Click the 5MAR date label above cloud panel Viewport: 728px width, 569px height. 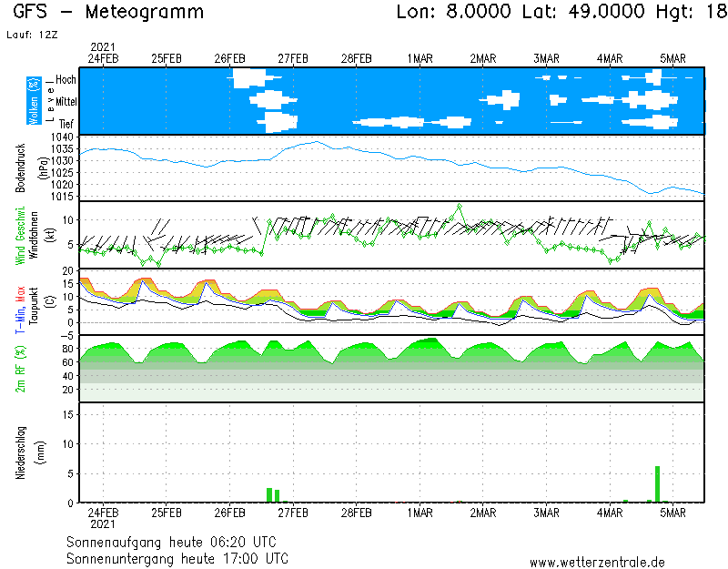pyautogui.click(x=672, y=58)
